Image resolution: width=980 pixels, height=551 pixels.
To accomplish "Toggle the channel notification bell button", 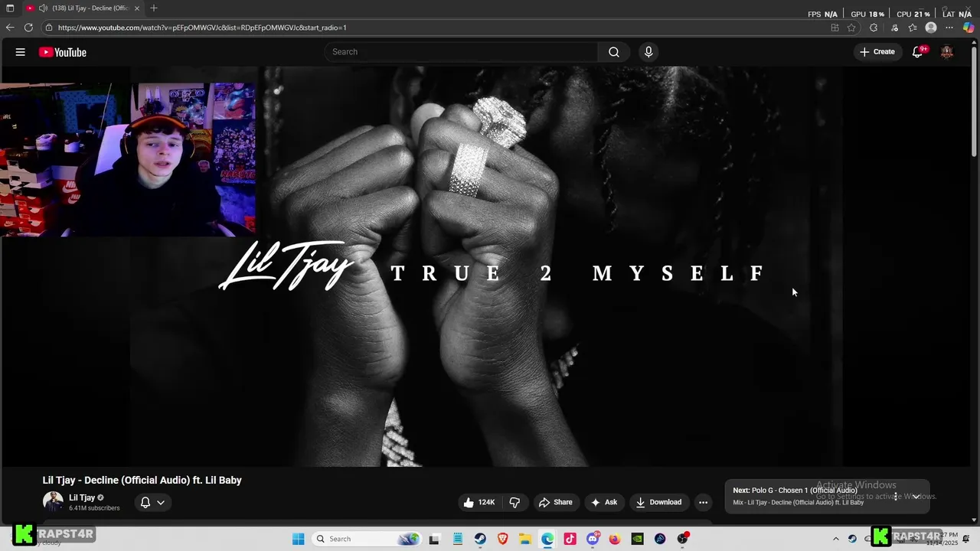I will pyautogui.click(x=145, y=503).
